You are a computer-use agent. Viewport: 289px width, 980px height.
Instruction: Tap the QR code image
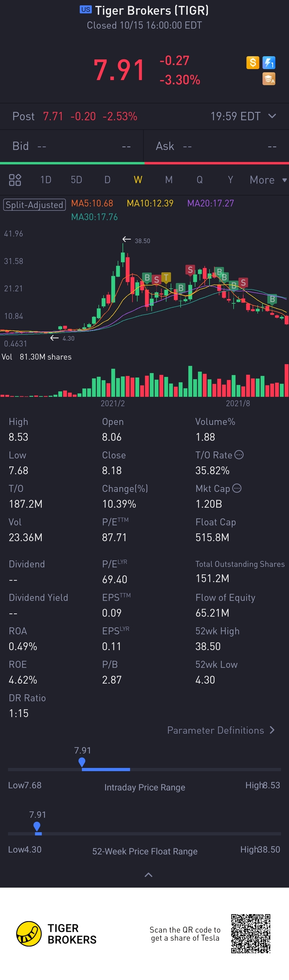click(250, 934)
